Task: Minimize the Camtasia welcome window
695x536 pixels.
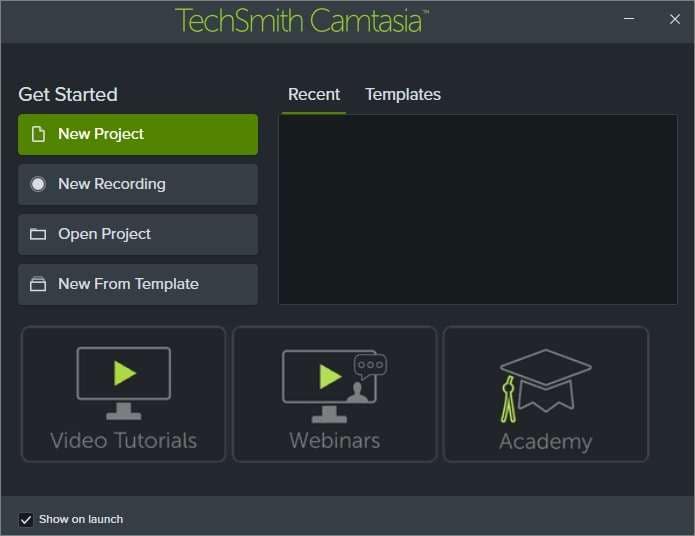Action: 629,19
